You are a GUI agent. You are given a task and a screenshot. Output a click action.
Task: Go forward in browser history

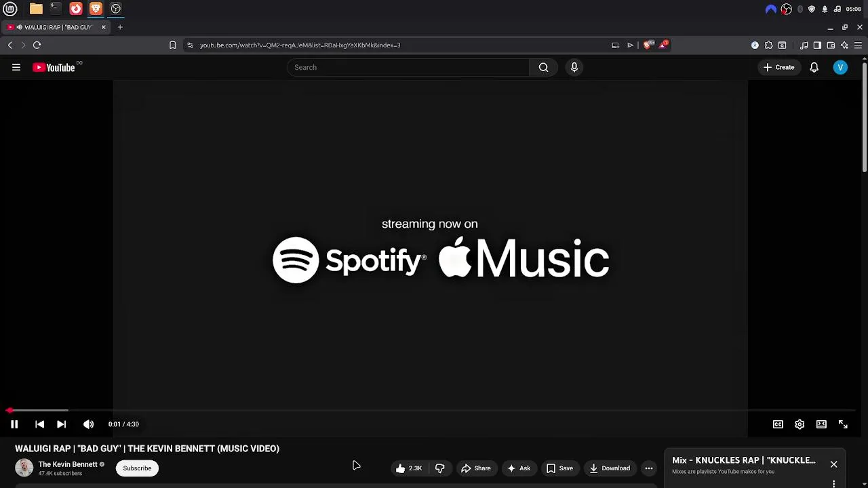[23, 45]
